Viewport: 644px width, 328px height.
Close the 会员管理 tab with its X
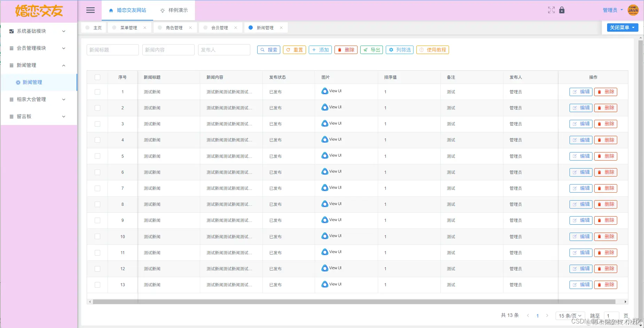[x=236, y=28]
